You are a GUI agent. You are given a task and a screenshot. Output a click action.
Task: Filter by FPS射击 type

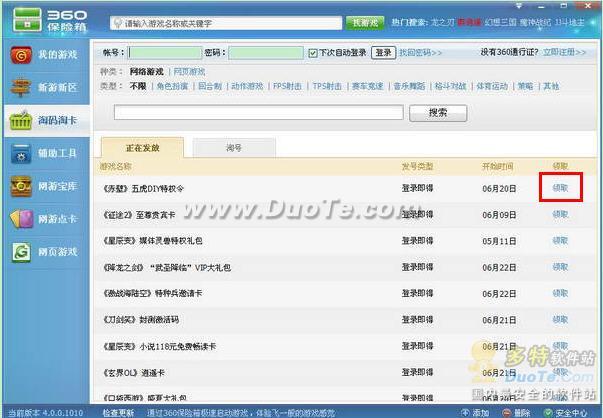(287, 86)
